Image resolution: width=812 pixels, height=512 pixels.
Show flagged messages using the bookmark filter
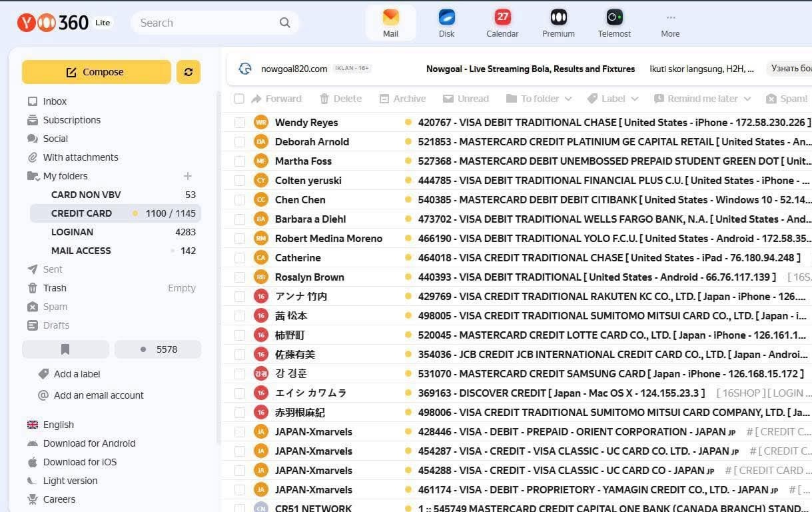point(65,349)
